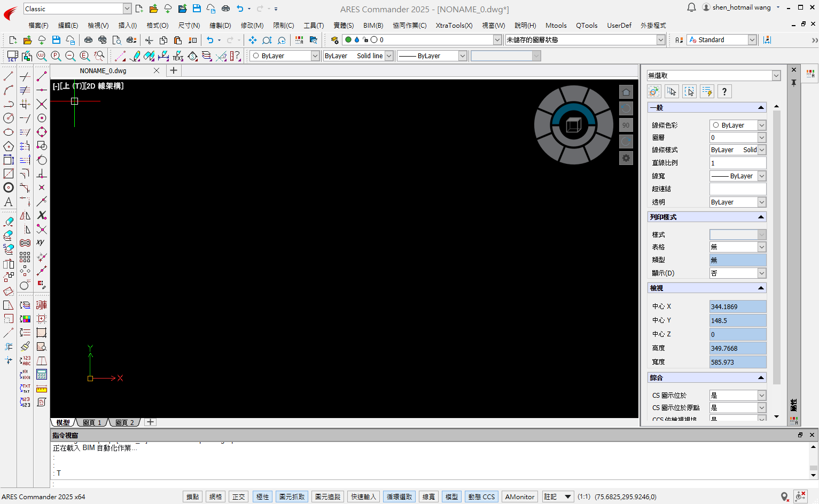Click the AMonitor status bar button
819x504 pixels.
click(520, 497)
